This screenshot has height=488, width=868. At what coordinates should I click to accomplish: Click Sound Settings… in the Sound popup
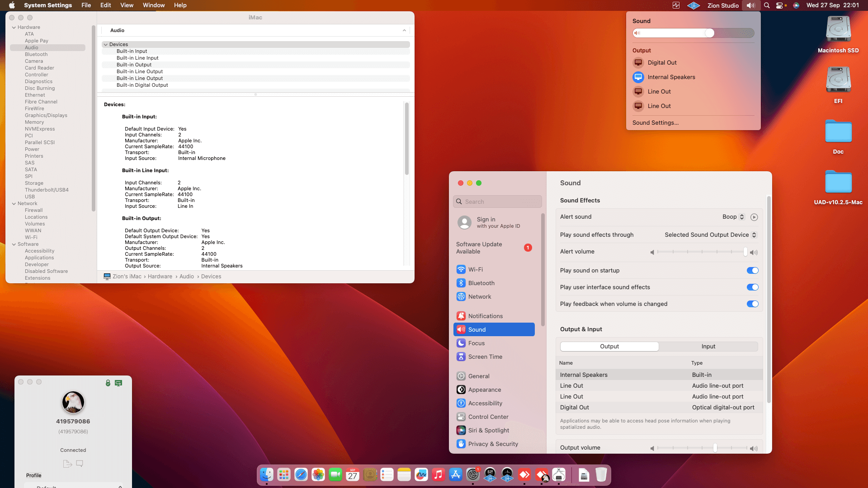[x=656, y=123]
